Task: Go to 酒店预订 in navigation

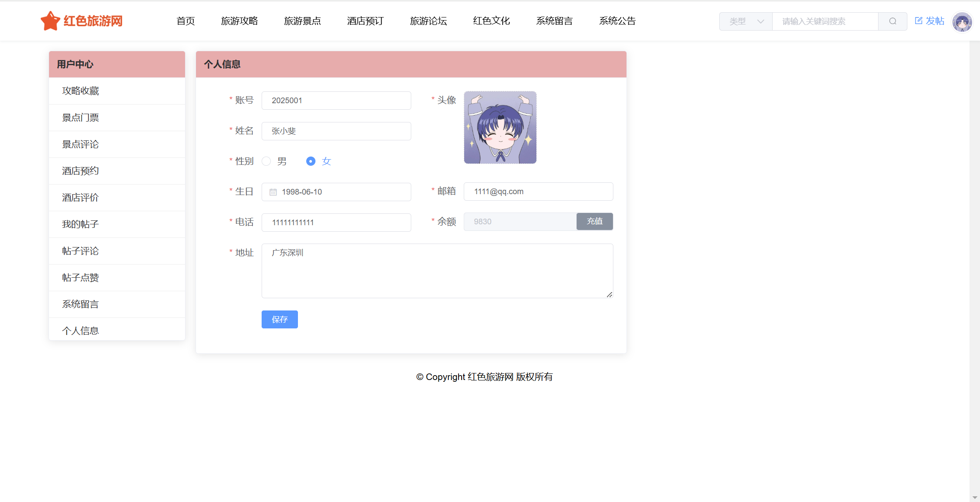Action: (365, 21)
